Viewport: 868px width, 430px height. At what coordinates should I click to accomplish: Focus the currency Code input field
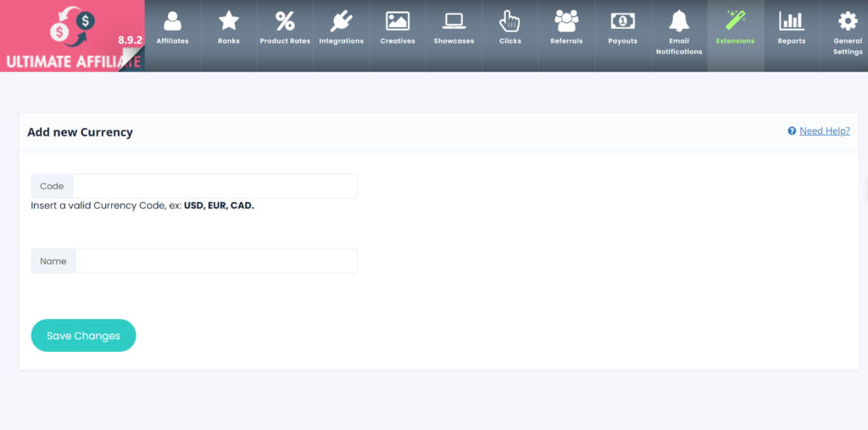pyautogui.click(x=214, y=187)
